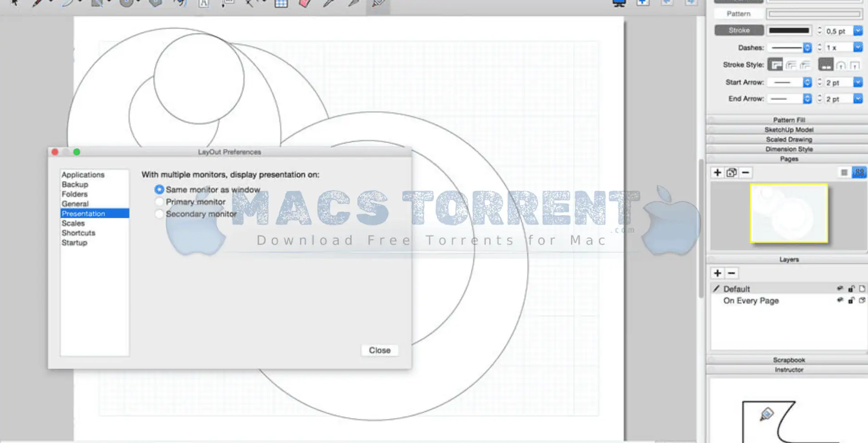Open Scales preferences category
The image size is (868, 443).
pyautogui.click(x=73, y=223)
